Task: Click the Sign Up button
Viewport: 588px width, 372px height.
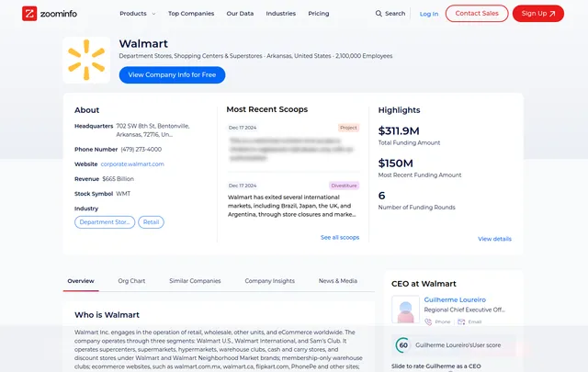Action: (x=537, y=14)
